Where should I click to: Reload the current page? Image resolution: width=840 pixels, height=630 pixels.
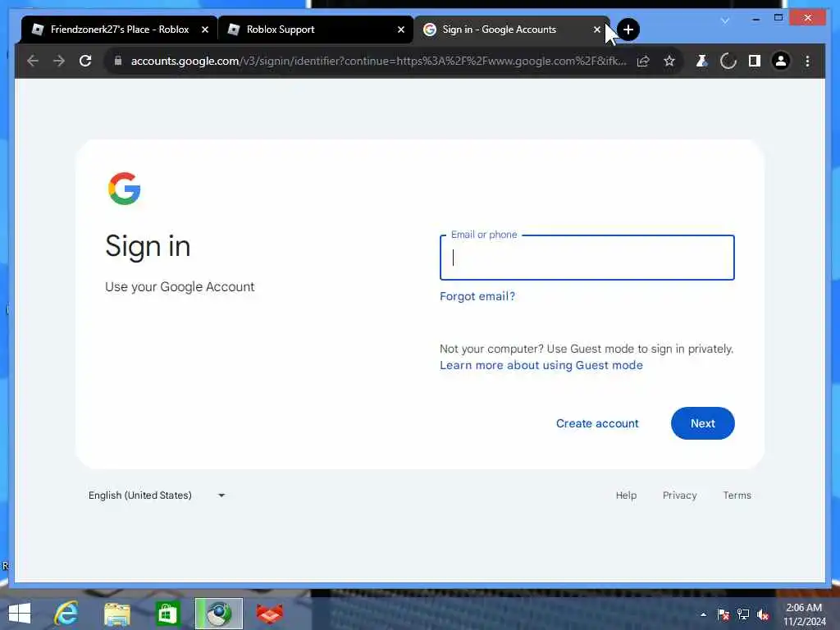click(85, 61)
